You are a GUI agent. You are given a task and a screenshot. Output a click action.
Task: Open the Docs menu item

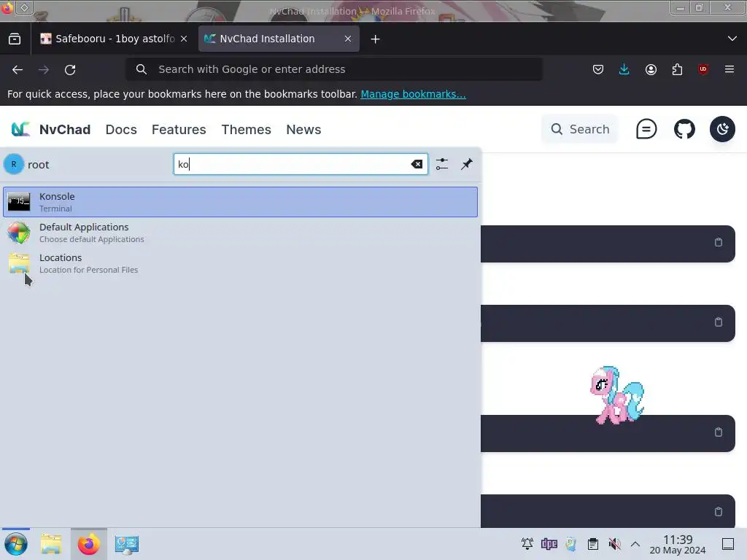click(x=121, y=130)
